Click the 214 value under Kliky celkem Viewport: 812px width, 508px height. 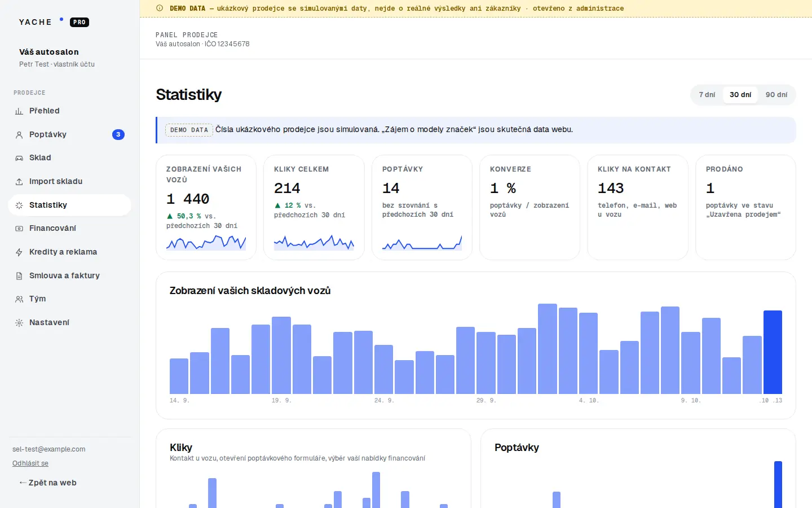coord(287,188)
